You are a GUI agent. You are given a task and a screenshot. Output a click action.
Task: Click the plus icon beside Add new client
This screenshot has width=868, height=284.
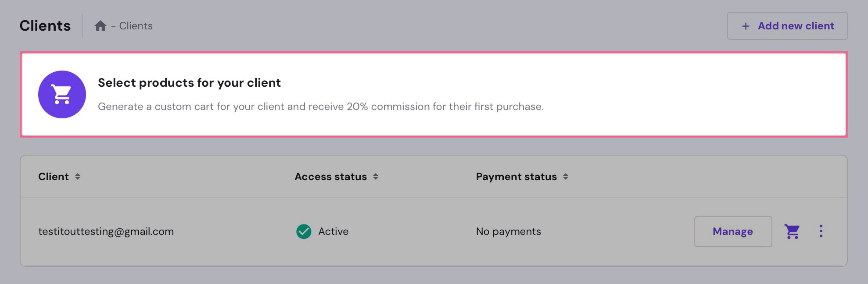(x=746, y=26)
